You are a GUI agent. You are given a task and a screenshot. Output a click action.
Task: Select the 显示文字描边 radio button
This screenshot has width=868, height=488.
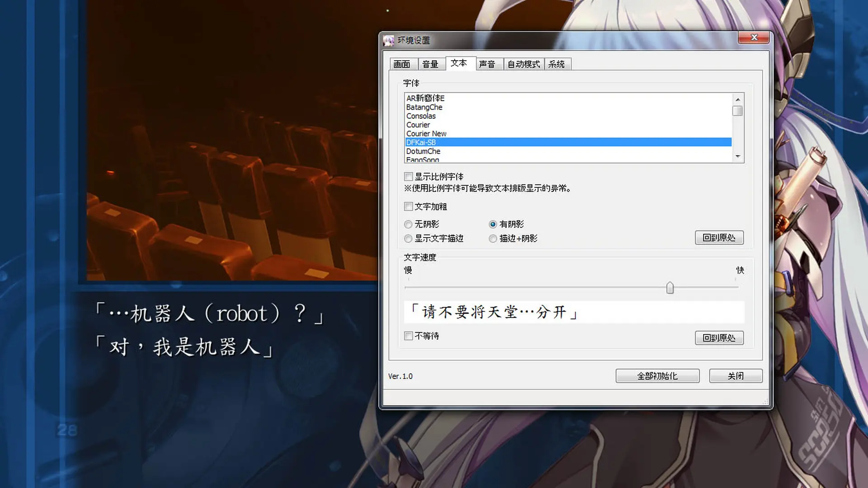[x=408, y=239]
